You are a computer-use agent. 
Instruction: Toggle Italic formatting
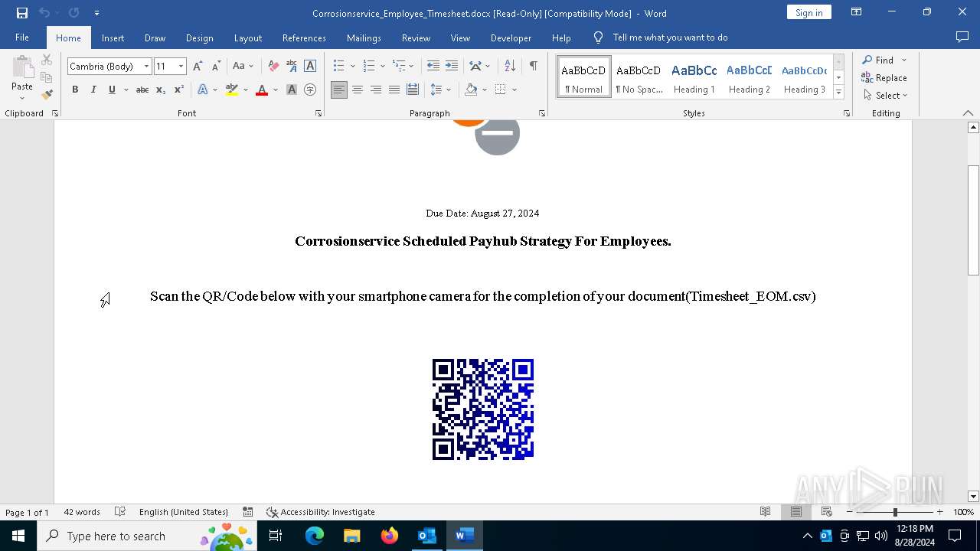[93, 90]
